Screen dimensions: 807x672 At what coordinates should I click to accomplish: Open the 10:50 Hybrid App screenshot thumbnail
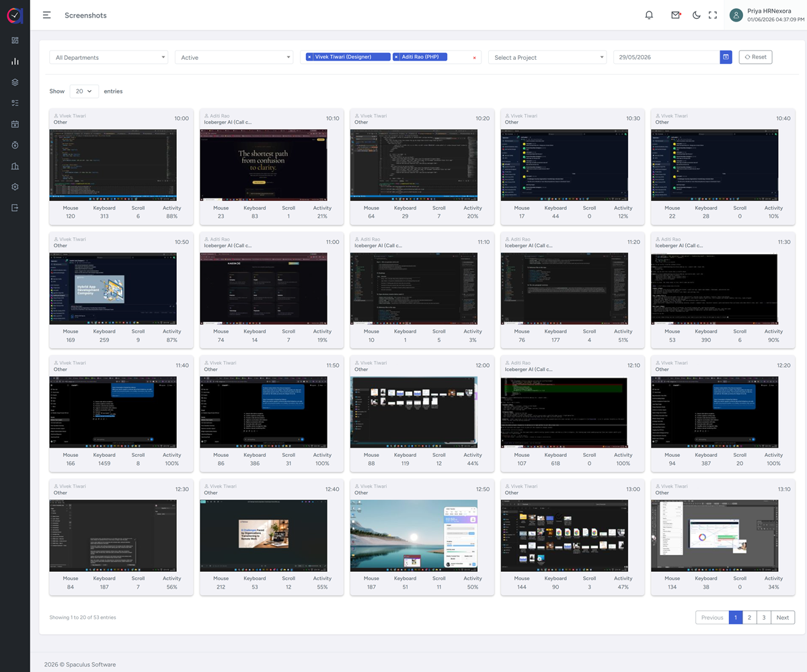coord(113,288)
